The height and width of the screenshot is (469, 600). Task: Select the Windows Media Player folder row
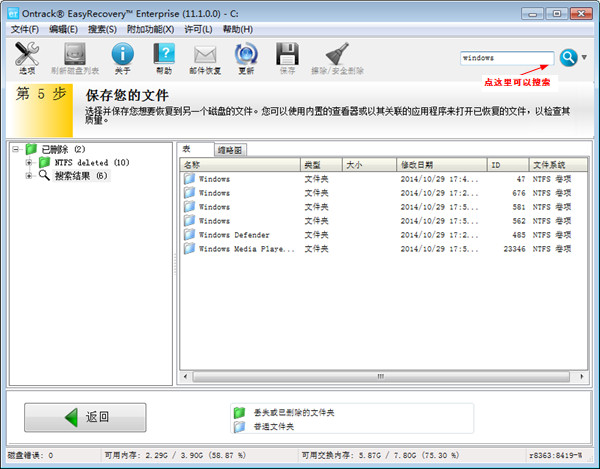[x=383, y=249]
